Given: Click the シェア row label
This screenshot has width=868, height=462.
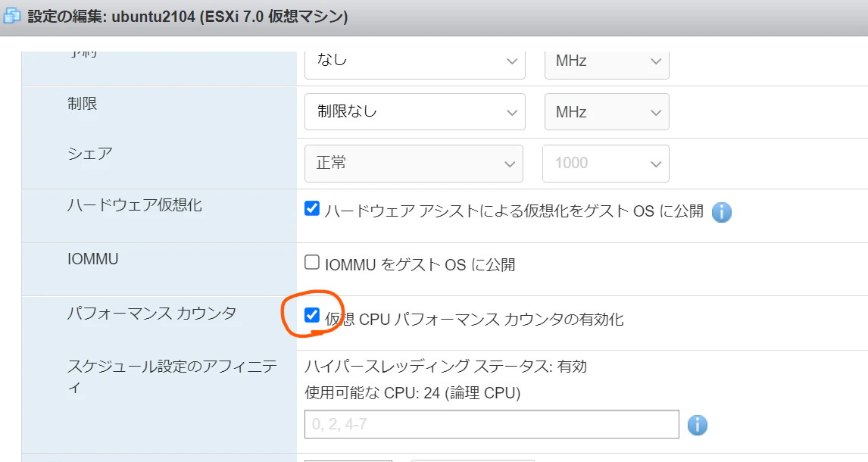Looking at the screenshot, I should (x=89, y=154).
